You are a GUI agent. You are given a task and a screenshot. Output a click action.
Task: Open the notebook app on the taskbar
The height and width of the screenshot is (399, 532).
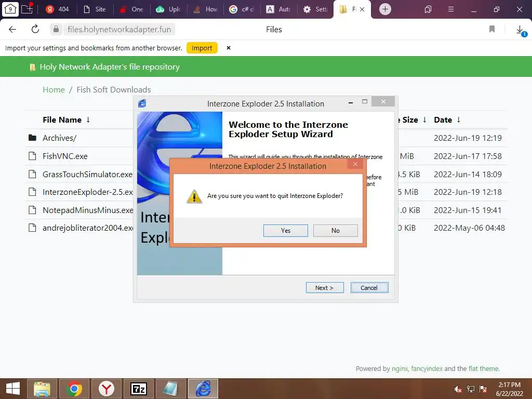coord(170,389)
